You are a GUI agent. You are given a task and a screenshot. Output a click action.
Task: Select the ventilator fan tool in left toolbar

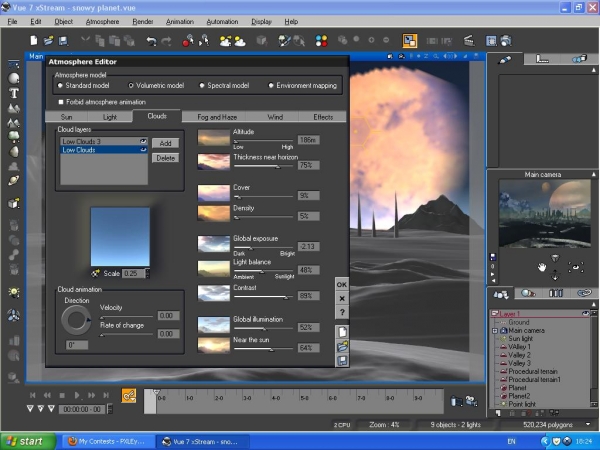click(14, 315)
